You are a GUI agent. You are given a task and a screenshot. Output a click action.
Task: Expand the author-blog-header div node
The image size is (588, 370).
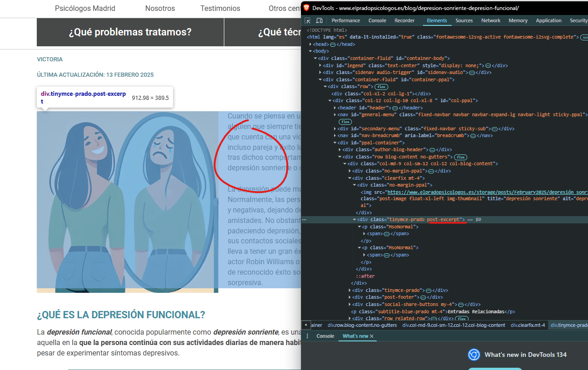click(x=340, y=150)
